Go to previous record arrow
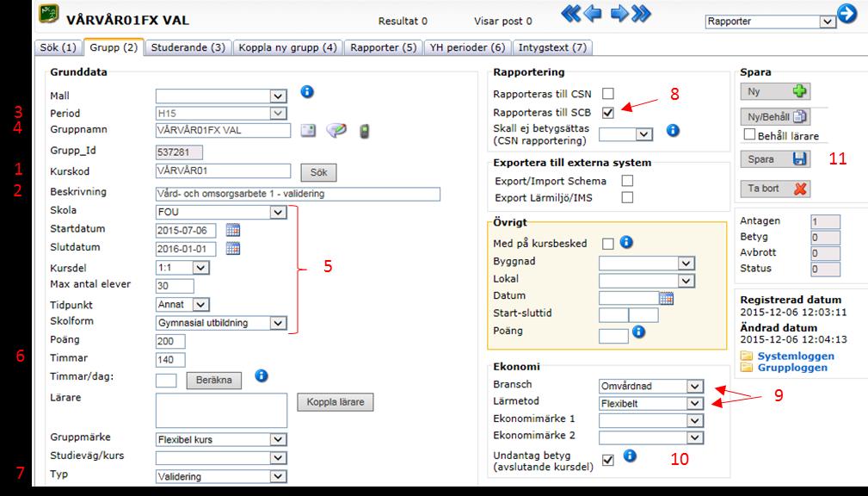 (x=593, y=13)
